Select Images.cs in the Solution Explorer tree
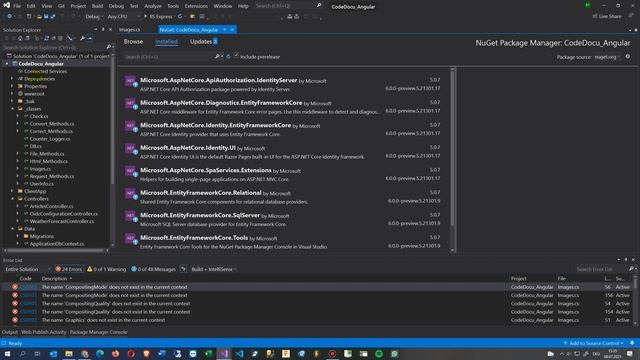 [x=40, y=169]
